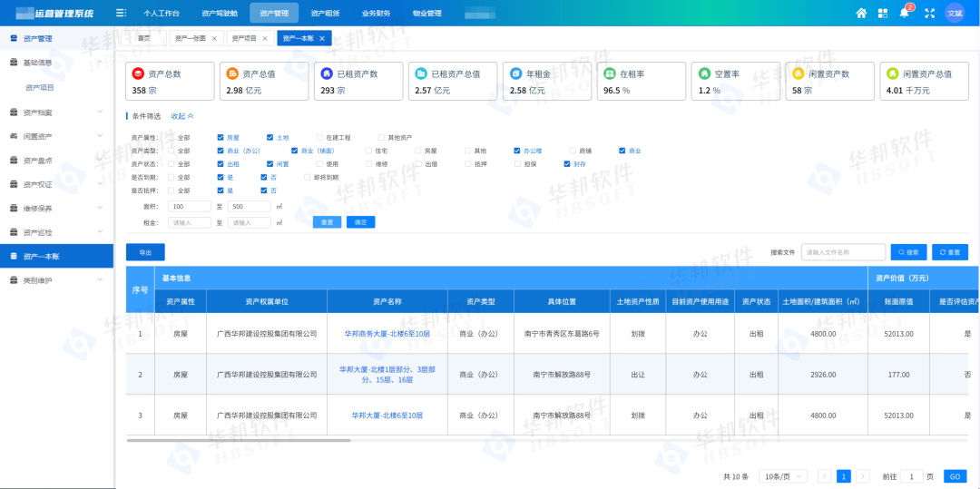The width and height of the screenshot is (980, 489).
Task: Expand the 资产权证 sidebar group
Action: (100, 184)
